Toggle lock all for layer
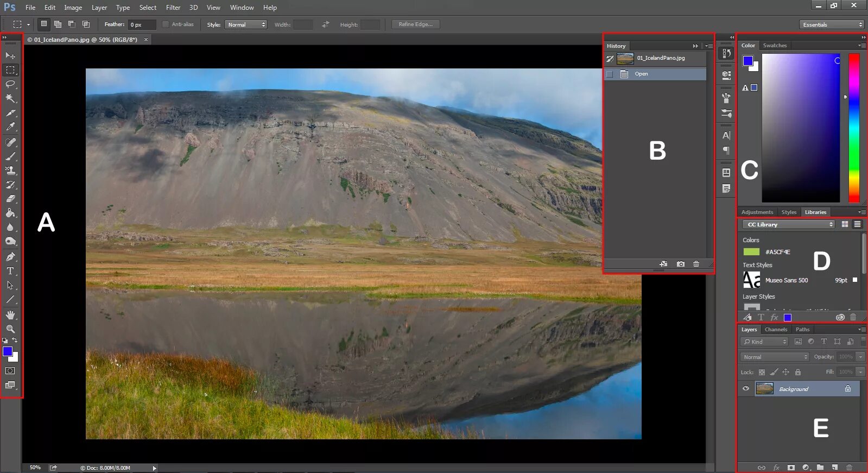 [x=798, y=372]
